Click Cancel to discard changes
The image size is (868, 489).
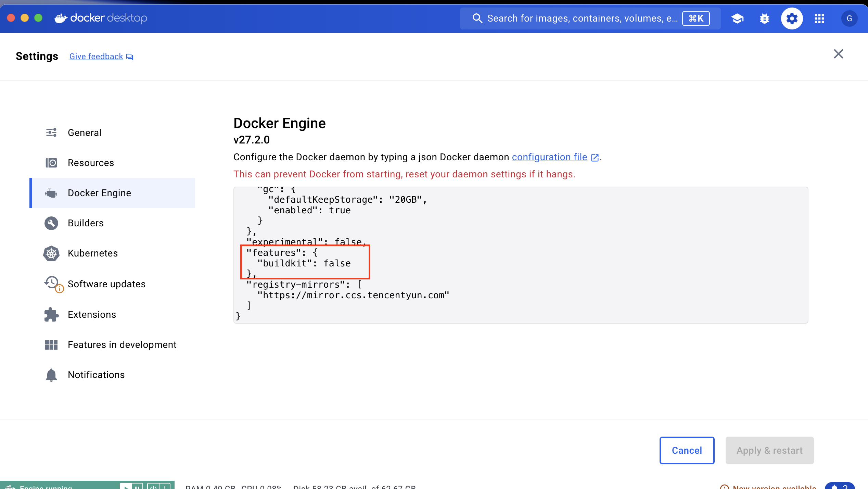coord(687,450)
